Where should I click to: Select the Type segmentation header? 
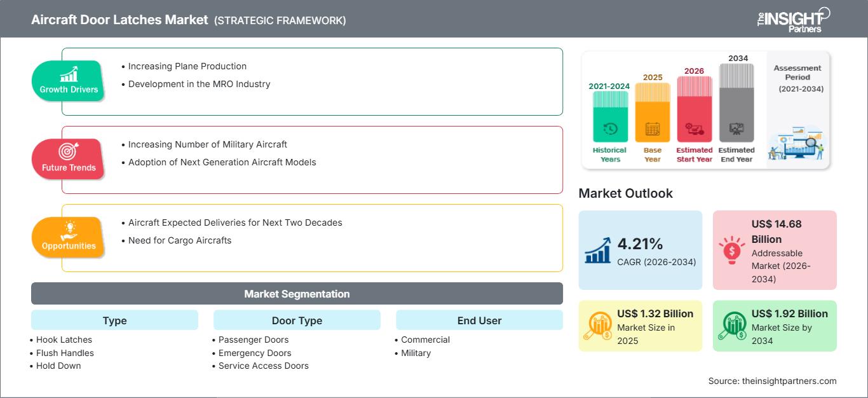click(x=114, y=320)
